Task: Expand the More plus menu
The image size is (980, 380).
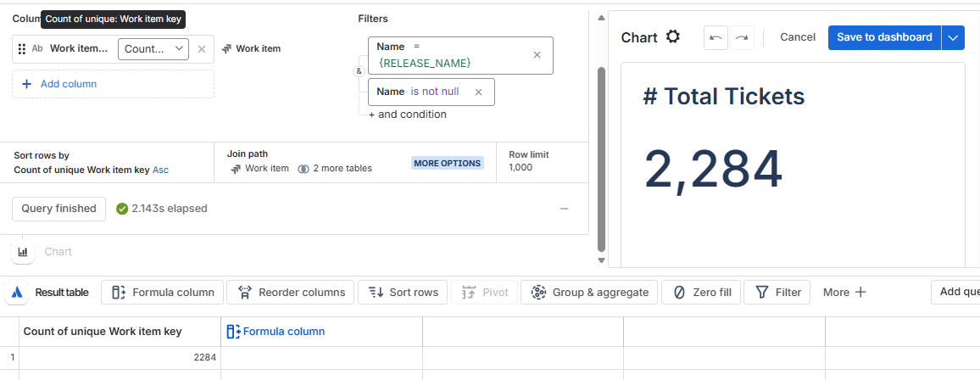Action: point(844,292)
